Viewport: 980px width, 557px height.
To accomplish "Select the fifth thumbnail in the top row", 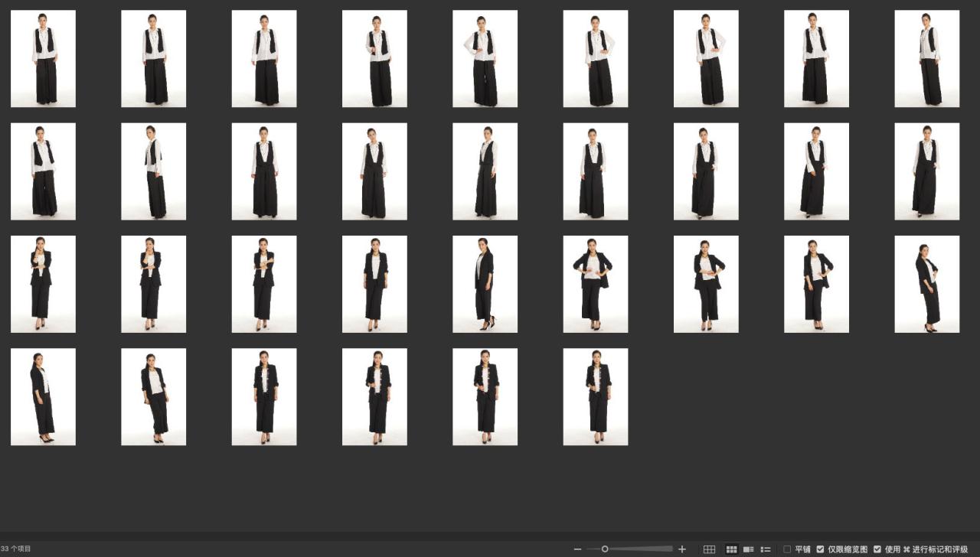I will [485, 58].
